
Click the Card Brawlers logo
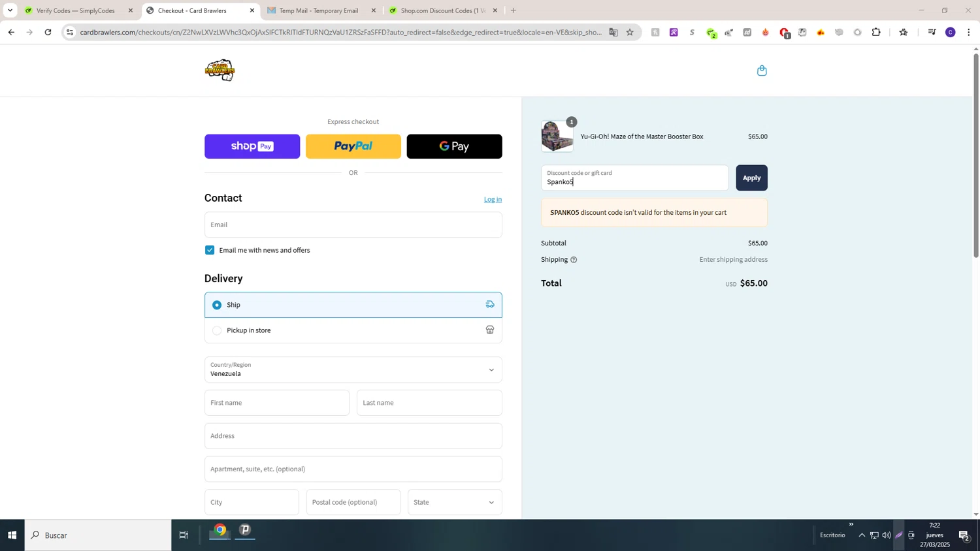tap(220, 71)
